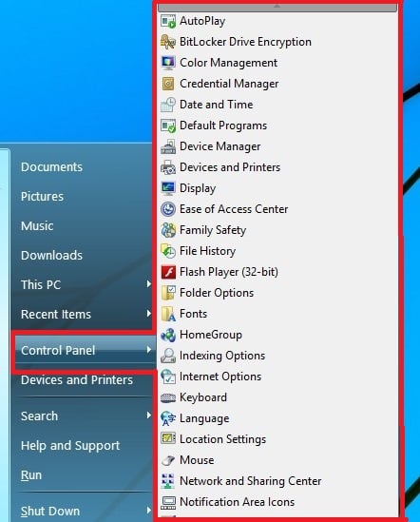Open 'Date and Time' text entry
The image size is (420, 522).
[217, 105]
